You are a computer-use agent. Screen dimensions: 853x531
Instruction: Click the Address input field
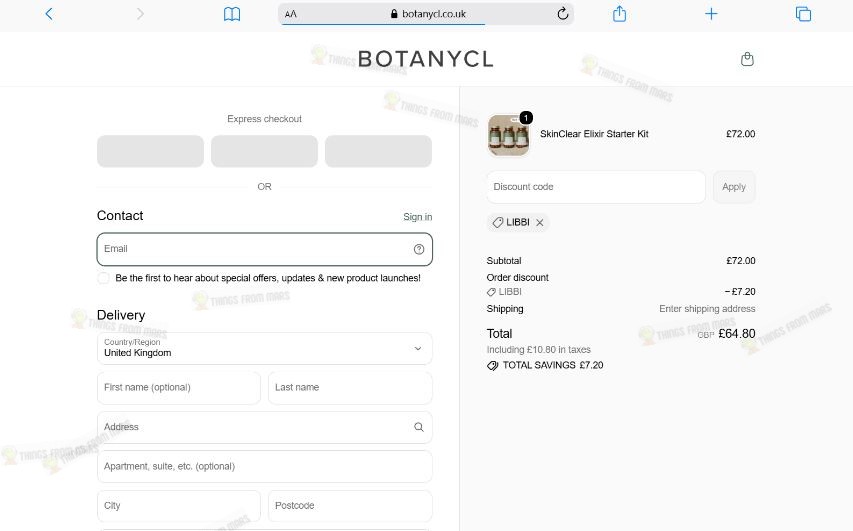tap(264, 427)
